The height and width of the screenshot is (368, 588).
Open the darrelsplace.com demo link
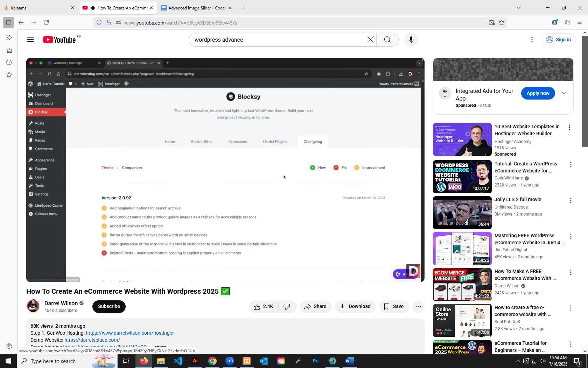[92, 340]
